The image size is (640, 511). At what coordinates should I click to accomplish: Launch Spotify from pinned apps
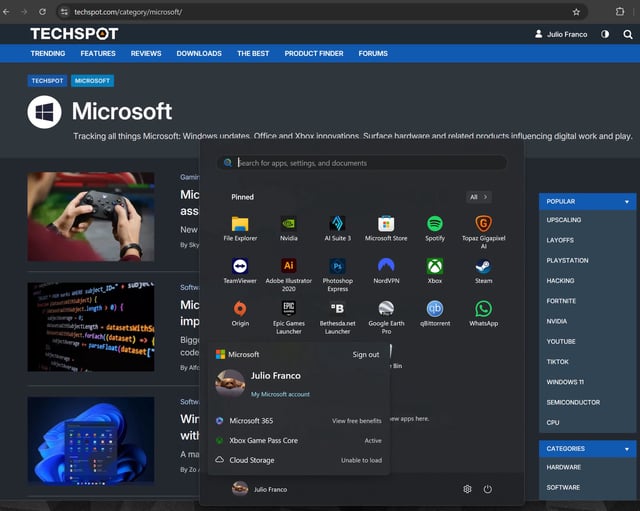pos(435,229)
